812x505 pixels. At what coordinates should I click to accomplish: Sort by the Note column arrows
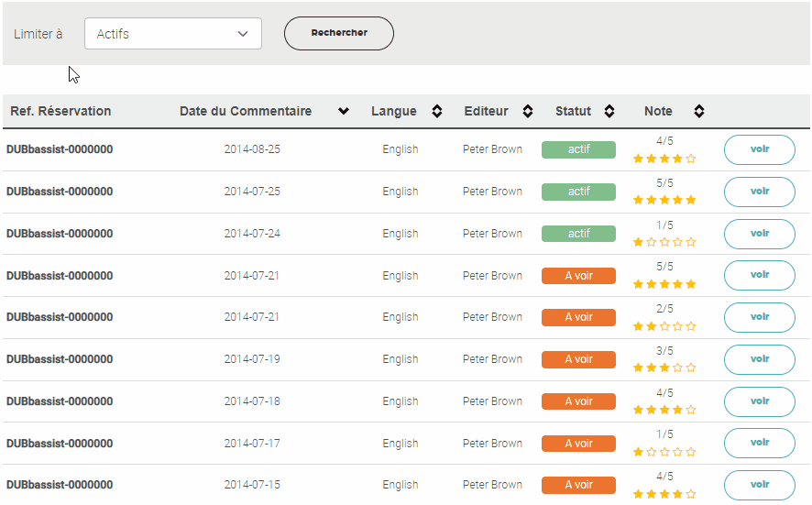(698, 112)
